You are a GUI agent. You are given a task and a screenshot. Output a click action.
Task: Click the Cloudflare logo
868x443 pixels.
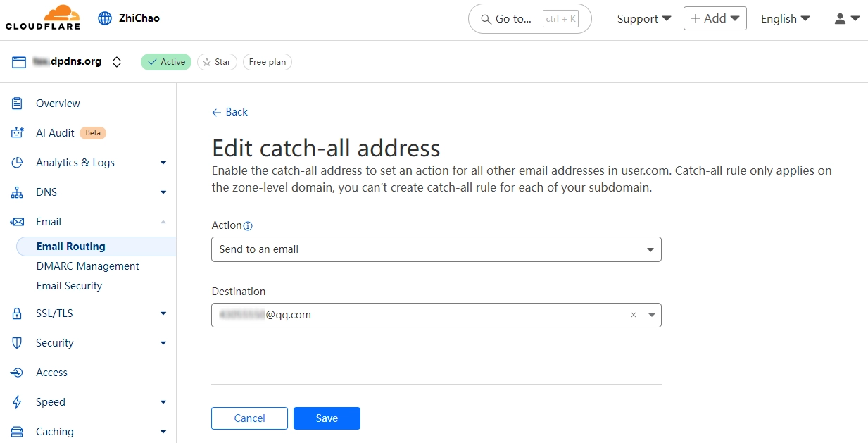click(x=42, y=18)
